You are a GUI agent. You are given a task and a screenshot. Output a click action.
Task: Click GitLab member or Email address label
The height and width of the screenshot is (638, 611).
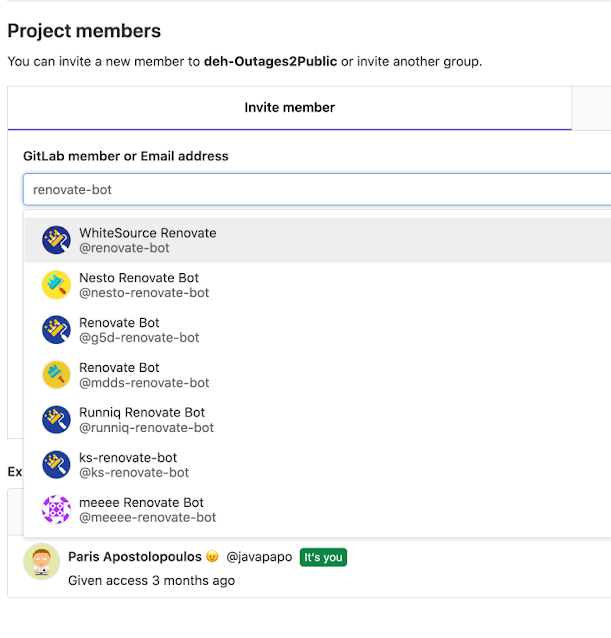[x=126, y=156]
